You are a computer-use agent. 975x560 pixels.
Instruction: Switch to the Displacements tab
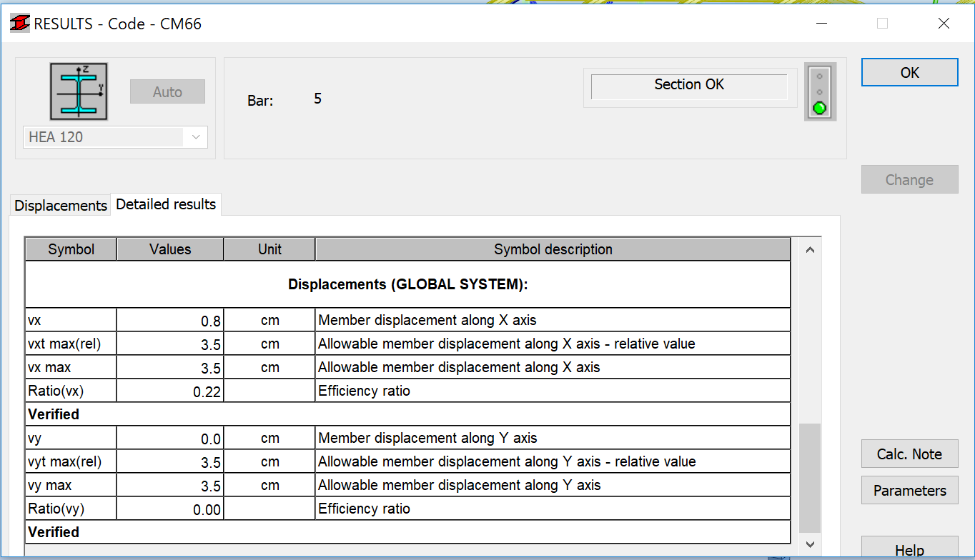61,206
